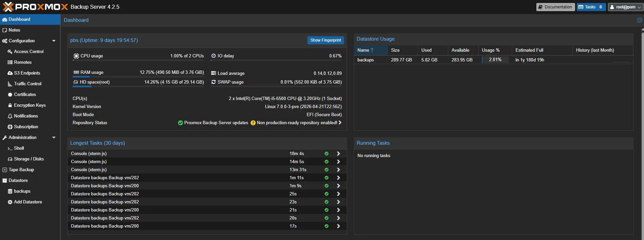Open details of the 1m 9s backup task
The image size is (644, 240).
point(338,186)
